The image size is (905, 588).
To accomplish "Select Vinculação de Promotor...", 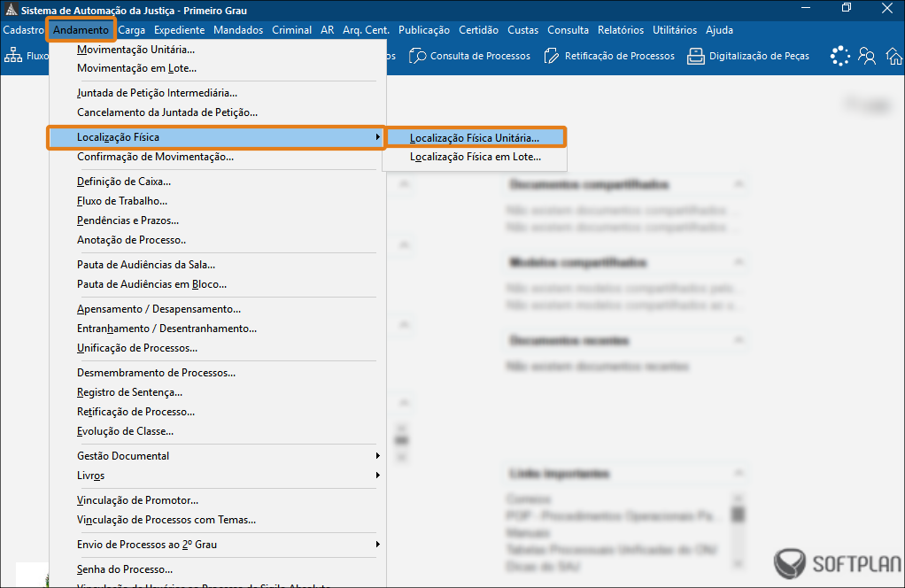I will 216,500.
